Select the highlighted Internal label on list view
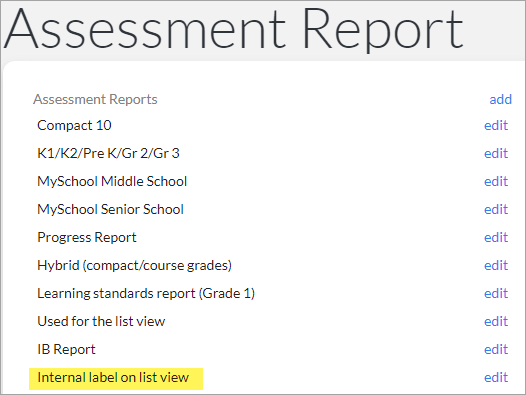The image size is (526, 395). coord(113,378)
